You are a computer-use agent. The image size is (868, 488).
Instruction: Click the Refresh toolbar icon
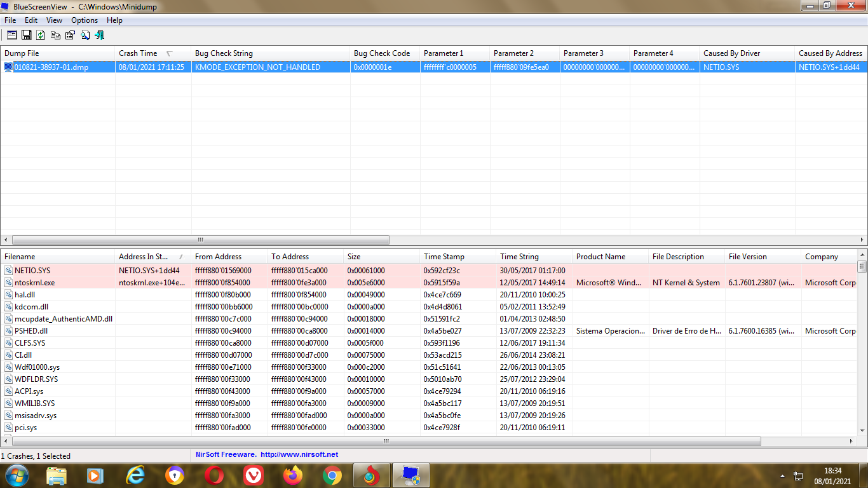coord(41,35)
